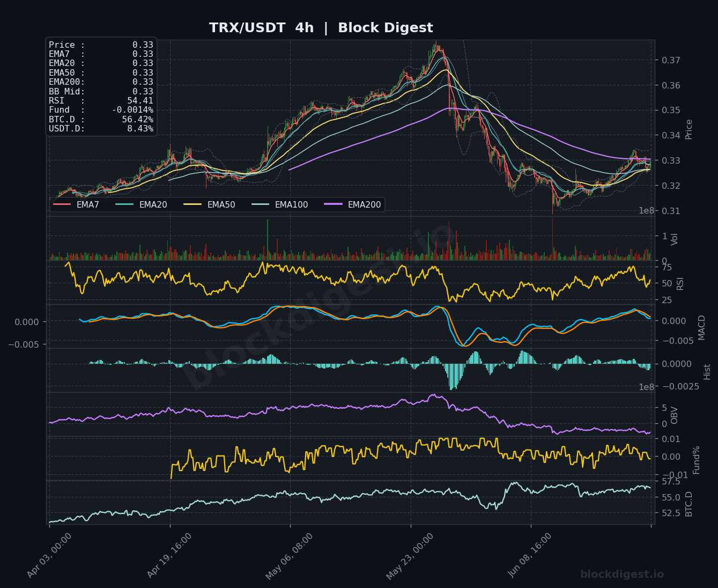Image resolution: width=718 pixels, height=588 pixels.
Task: Click the TRX/USDT 4h chart title
Action: click(x=321, y=28)
